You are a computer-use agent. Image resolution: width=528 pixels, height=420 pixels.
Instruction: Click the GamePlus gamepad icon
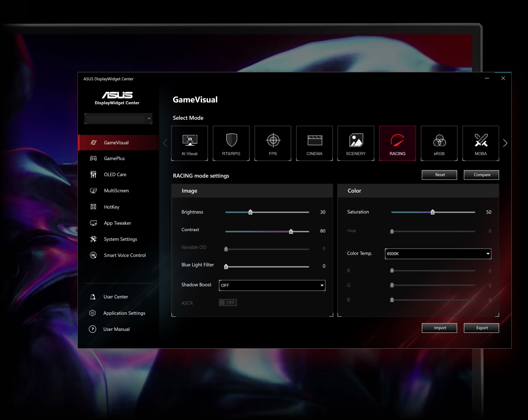93,158
